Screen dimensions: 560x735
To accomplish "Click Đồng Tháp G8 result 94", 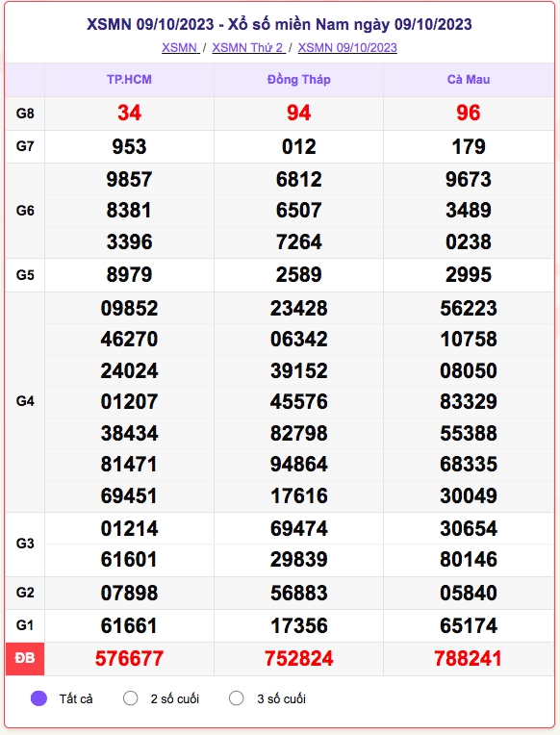I will pyautogui.click(x=299, y=113).
